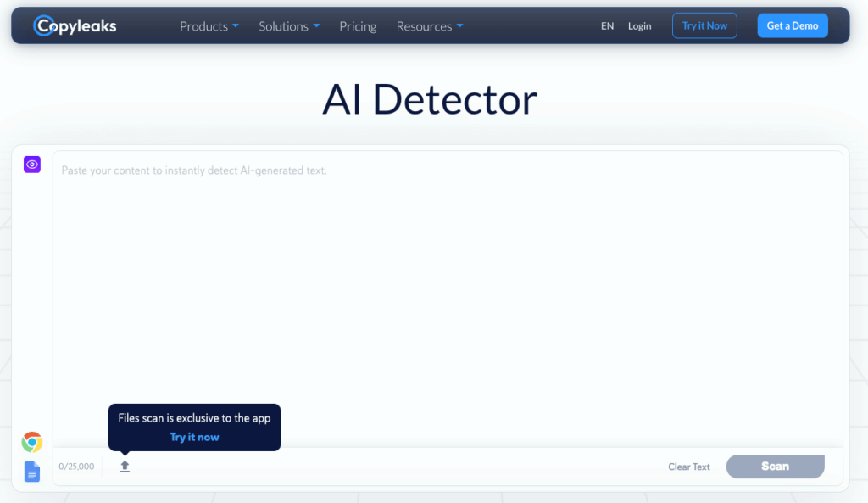The height and width of the screenshot is (503, 868).
Task: Switch language via EN selector
Action: [x=607, y=26]
